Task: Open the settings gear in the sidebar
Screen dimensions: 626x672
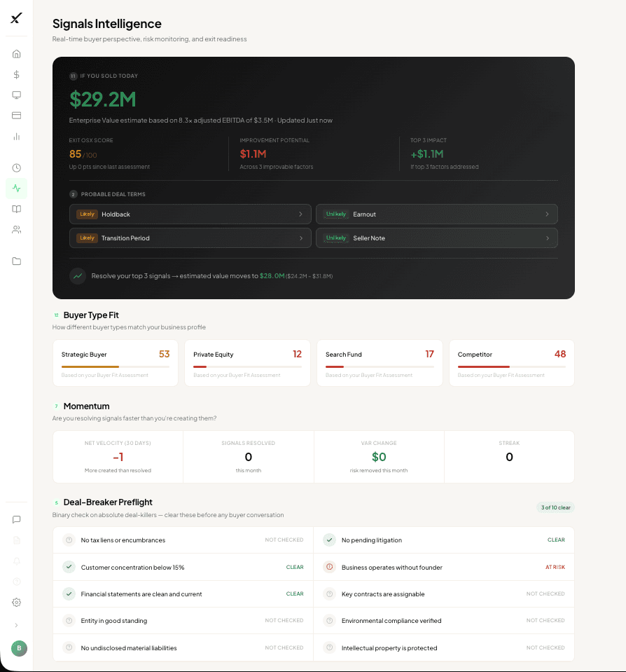Action: 17,602
